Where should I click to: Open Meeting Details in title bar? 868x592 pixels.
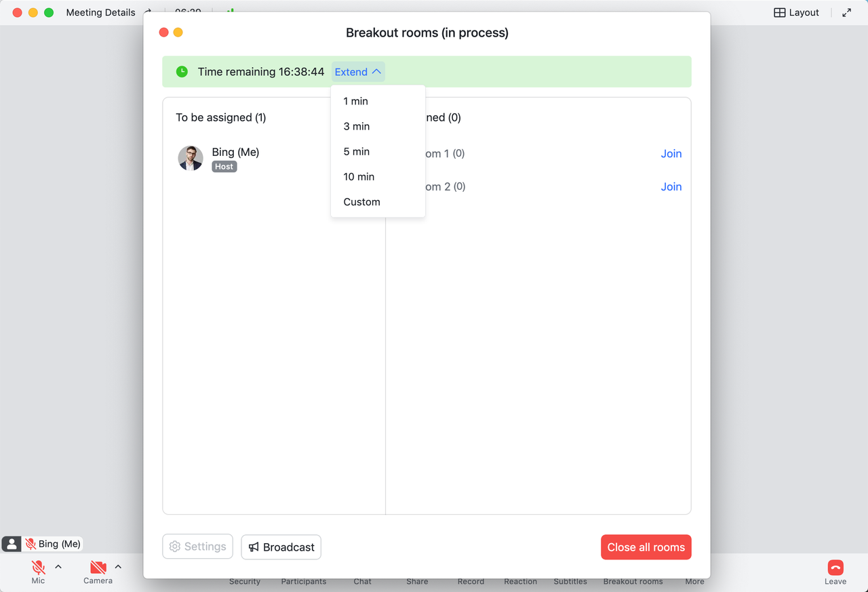pos(100,12)
